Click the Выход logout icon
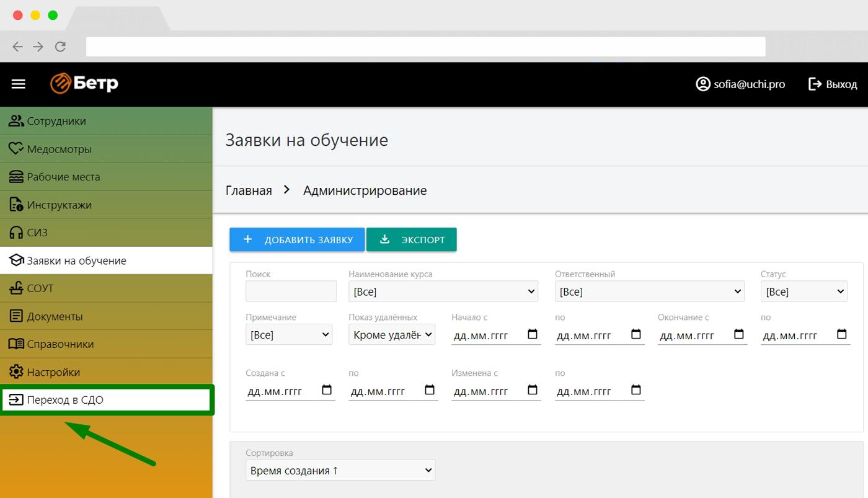868x498 pixels. point(815,84)
